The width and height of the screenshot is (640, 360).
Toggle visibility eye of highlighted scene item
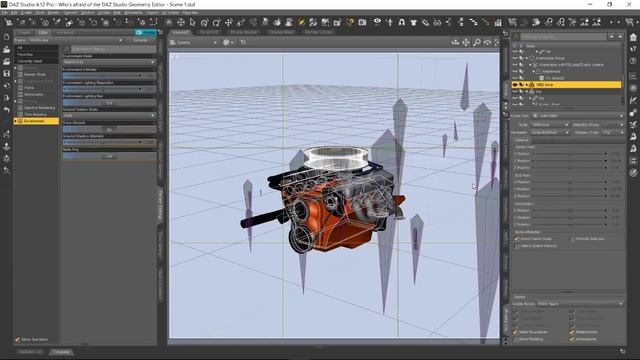[x=515, y=84]
